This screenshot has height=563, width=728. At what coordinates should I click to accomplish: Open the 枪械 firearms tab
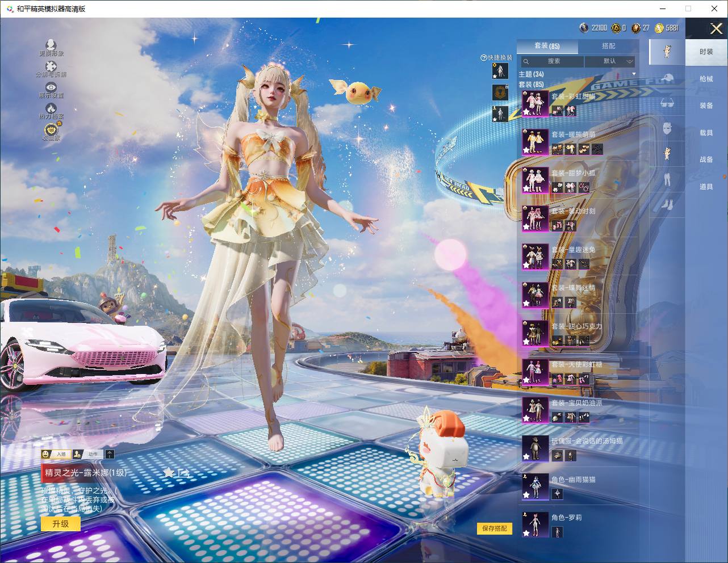(706, 79)
